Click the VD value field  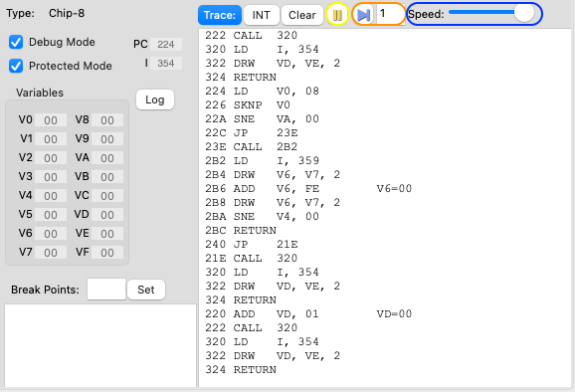pyautogui.click(x=107, y=215)
